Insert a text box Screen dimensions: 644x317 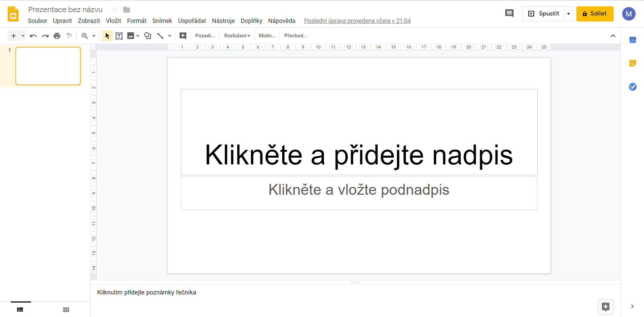click(119, 35)
